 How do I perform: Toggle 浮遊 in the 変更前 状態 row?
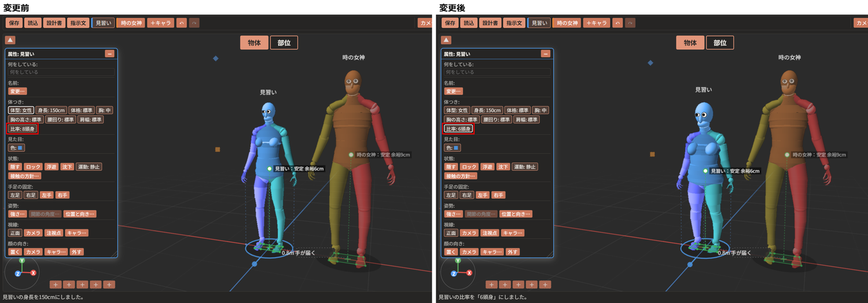click(51, 166)
